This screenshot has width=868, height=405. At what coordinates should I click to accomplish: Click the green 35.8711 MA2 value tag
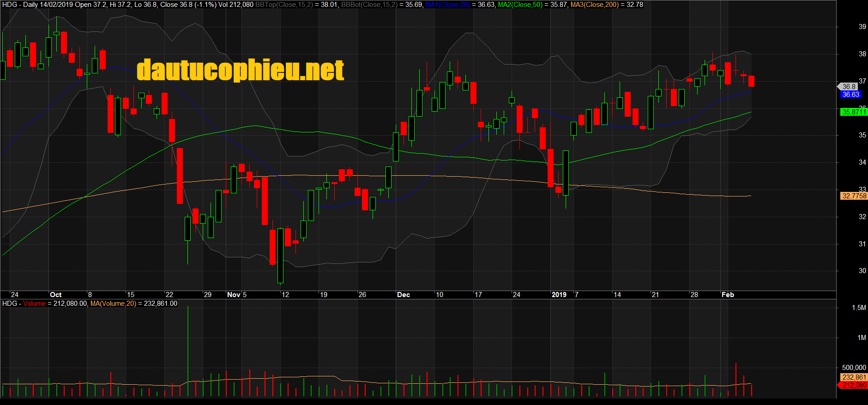[x=854, y=112]
